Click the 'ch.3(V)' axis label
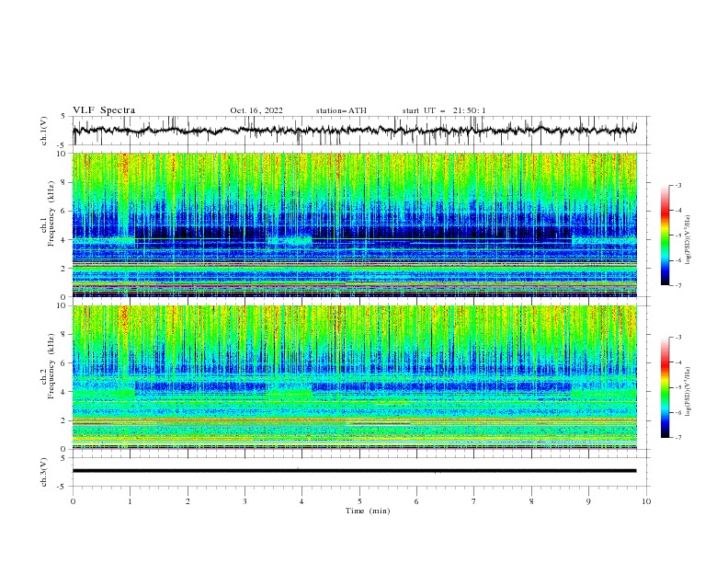This screenshot has height=563, width=728. point(44,472)
